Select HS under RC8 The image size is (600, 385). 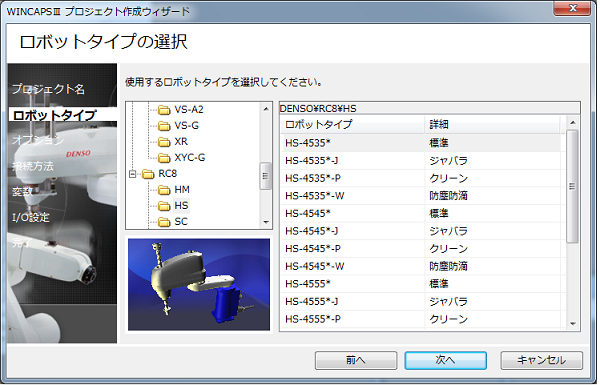(x=181, y=206)
